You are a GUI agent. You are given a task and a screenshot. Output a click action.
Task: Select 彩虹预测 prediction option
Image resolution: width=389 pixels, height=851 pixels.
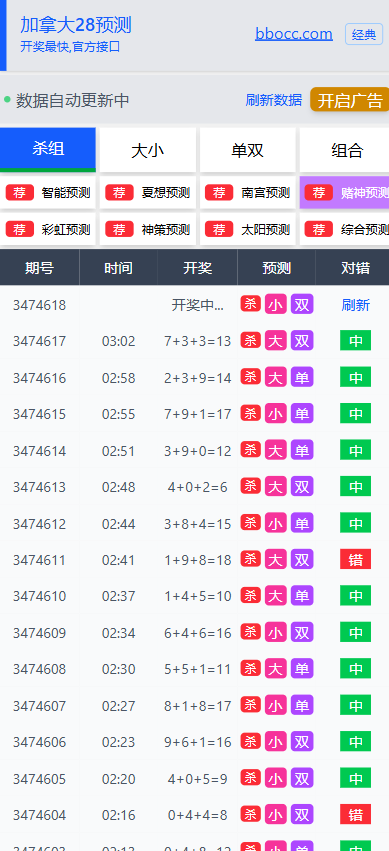pos(48,229)
